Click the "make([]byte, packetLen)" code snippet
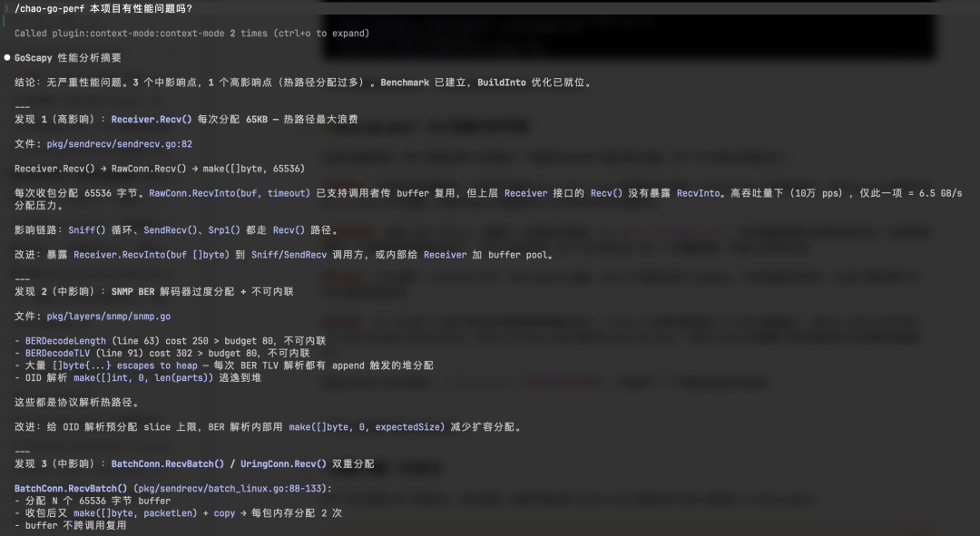The height and width of the screenshot is (536, 980). click(135, 513)
